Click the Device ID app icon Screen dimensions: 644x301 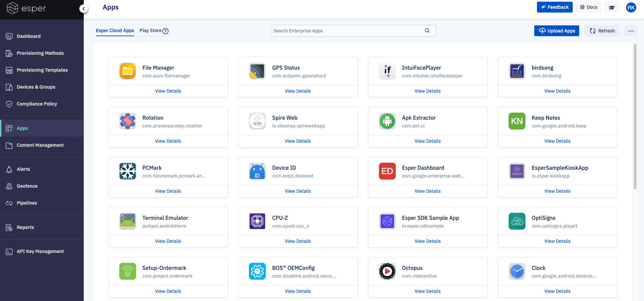click(257, 171)
